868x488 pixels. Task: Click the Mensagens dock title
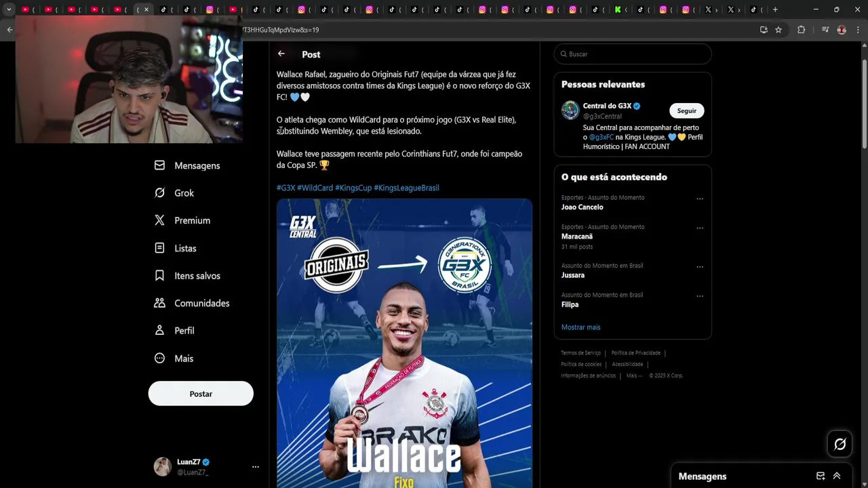703,476
